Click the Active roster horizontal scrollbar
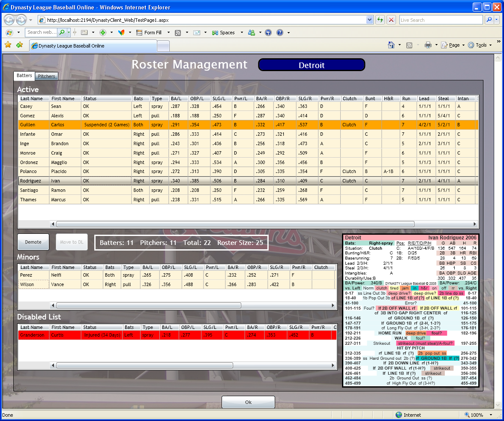Image resolution: width=504 pixels, height=421 pixels. 235,224
